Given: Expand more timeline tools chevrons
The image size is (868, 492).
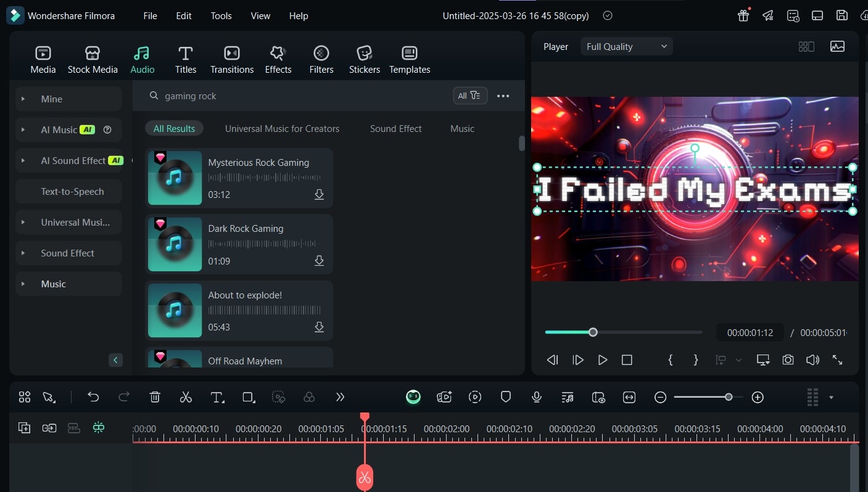Looking at the screenshot, I should tap(340, 397).
